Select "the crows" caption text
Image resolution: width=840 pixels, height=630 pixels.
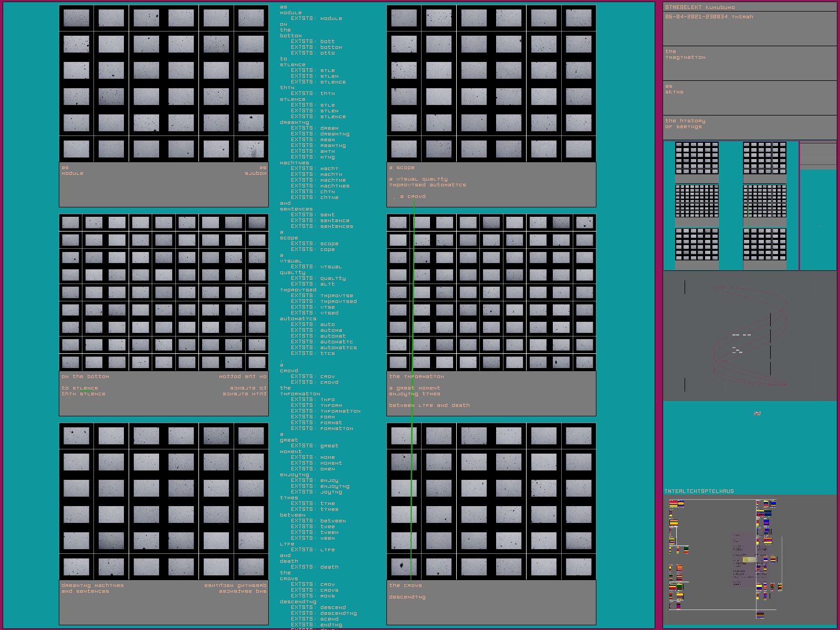[x=405, y=585]
